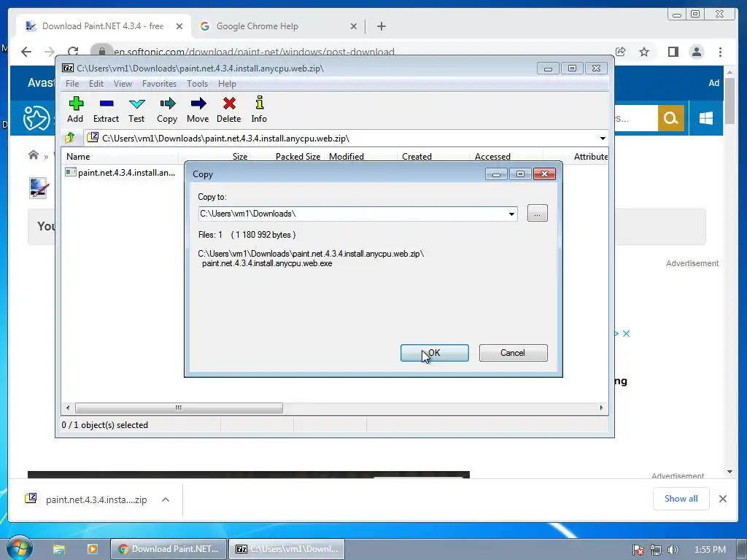This screenshot has width=747, height=560.
Task: Close the Google Chrome Help tab
Action: click(x=354, y=27)
